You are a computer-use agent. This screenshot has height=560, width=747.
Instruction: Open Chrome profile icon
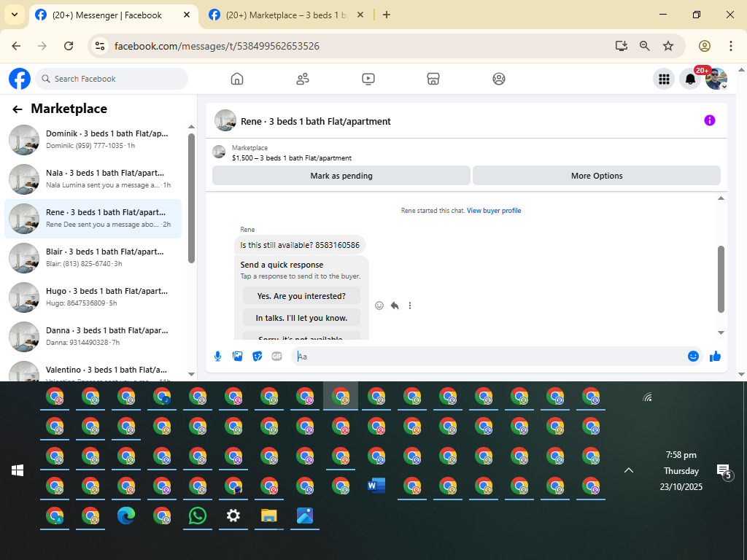click(705, 46)
